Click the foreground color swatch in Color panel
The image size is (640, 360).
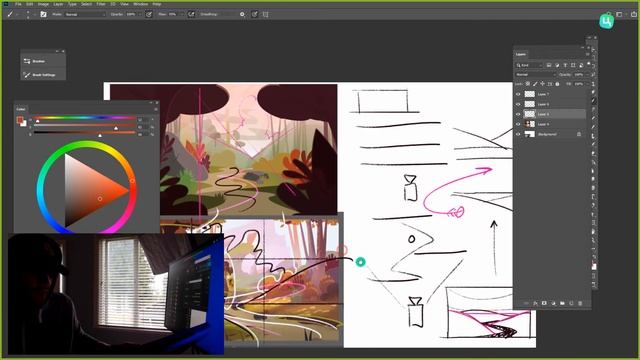pyautogui.click(x=20, y=120)
